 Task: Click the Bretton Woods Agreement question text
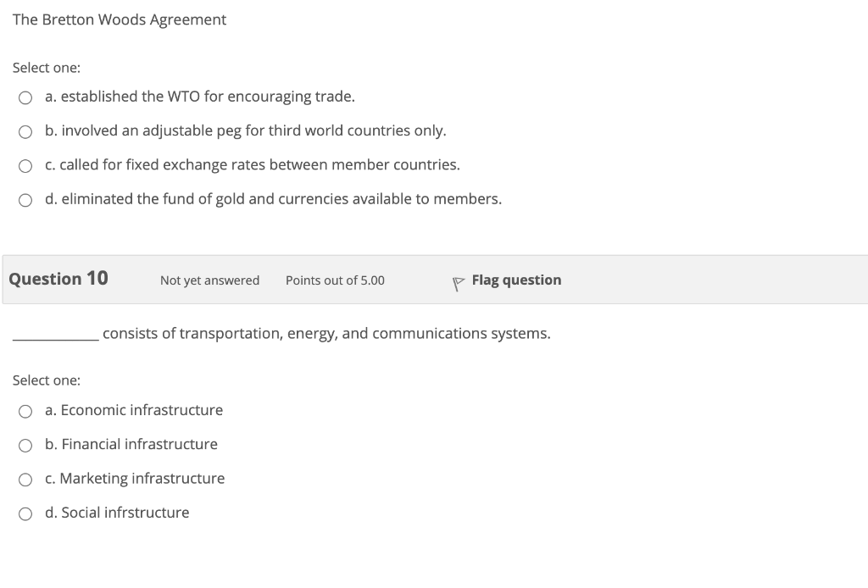coord(119,19)
